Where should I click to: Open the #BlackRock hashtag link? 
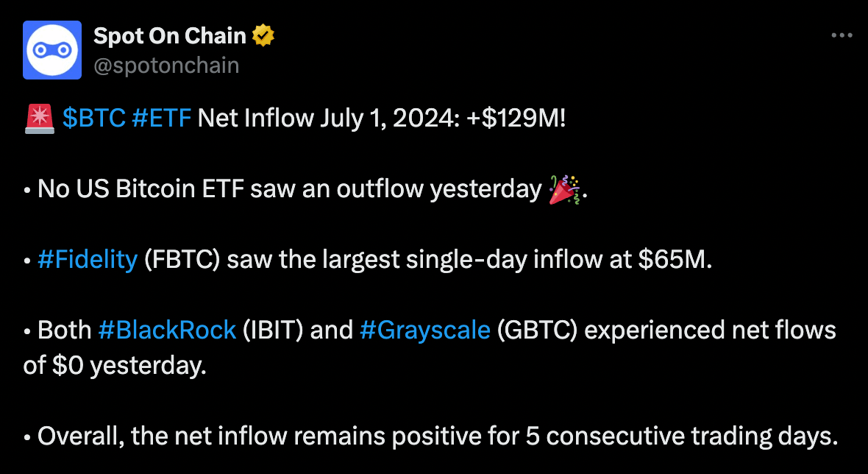click(x=166, y=330)
